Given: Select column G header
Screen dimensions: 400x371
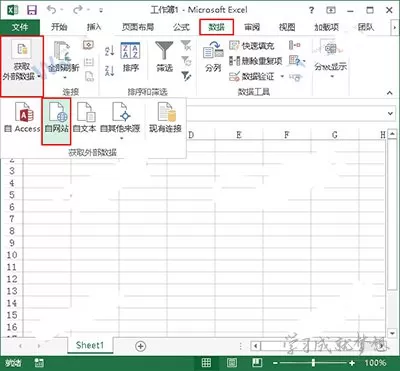Looking at the screenshot, I should [x=335, y=135].
